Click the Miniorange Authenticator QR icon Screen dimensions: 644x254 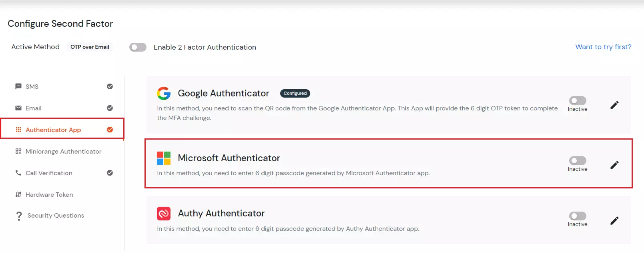[18, 151]
